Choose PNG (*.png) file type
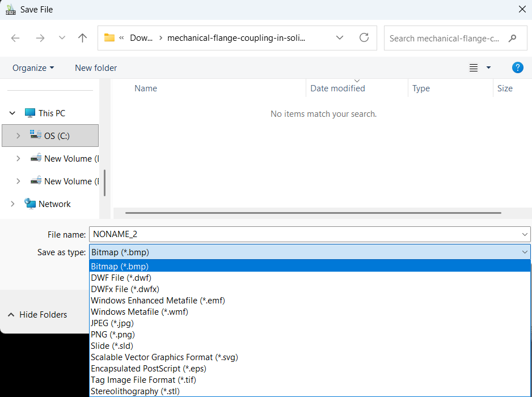The image size is (532, 397). (x=112, y=335)
